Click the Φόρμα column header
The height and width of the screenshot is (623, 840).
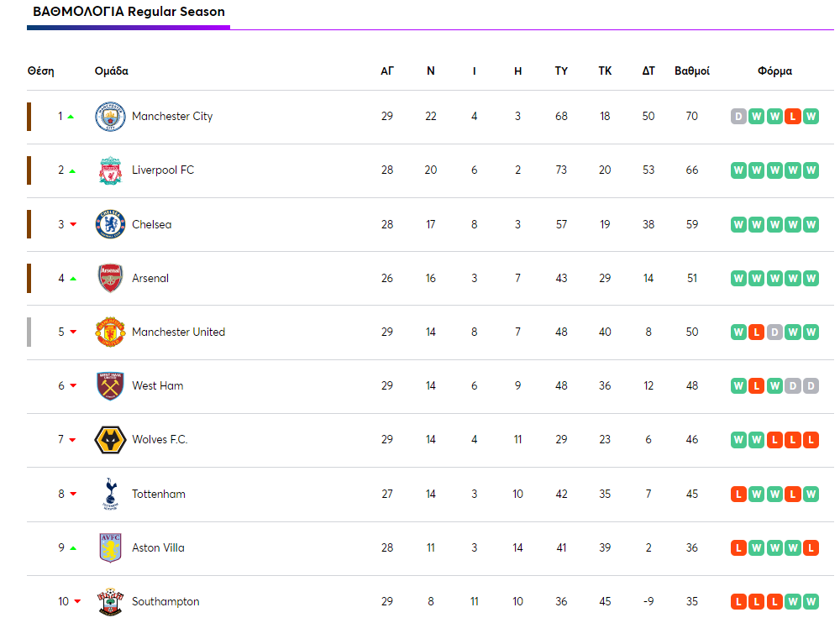774,71
